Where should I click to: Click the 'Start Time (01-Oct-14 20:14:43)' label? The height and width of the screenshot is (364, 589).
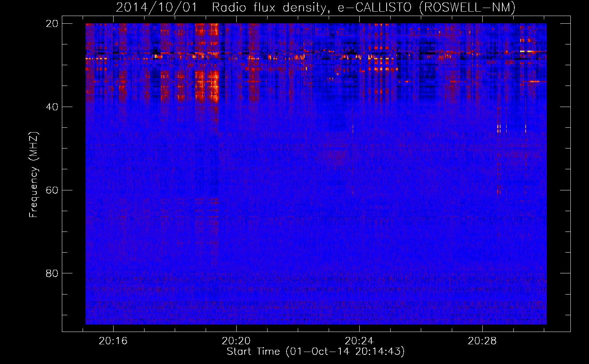316,352
